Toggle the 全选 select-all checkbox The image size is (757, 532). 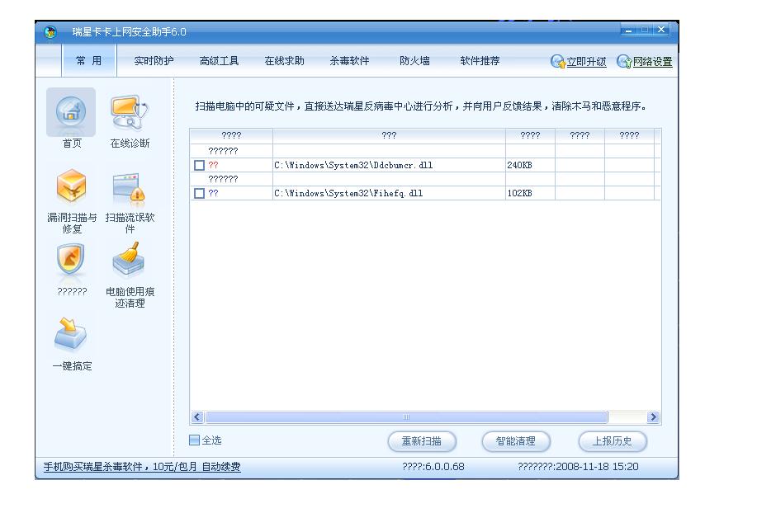point(194,440)
